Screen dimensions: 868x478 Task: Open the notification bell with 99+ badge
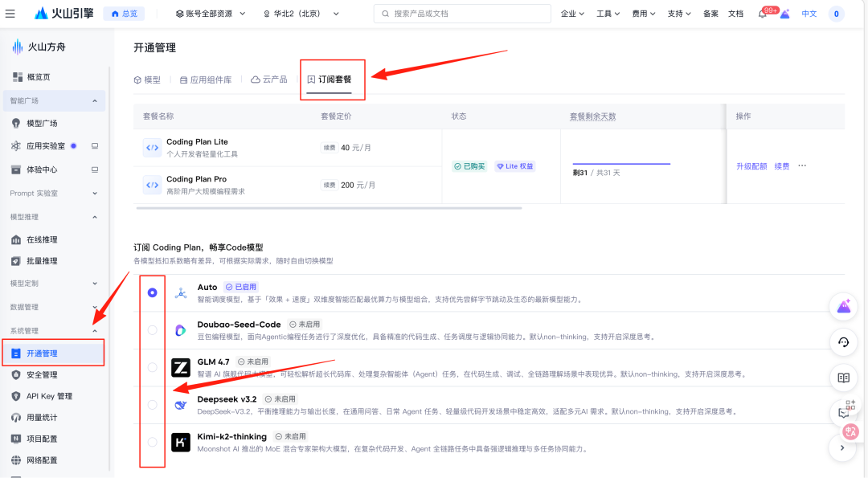tap(762, 14)
